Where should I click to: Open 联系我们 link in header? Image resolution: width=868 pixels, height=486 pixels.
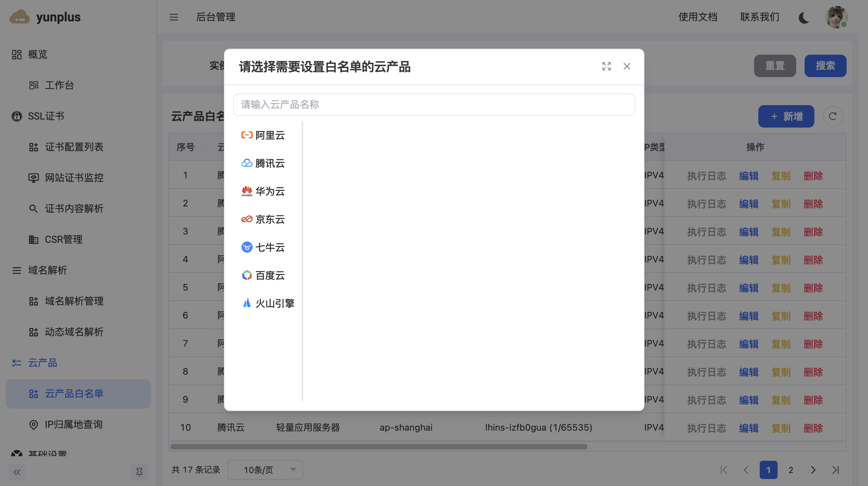pyautogui.click(x=760, y=17)
